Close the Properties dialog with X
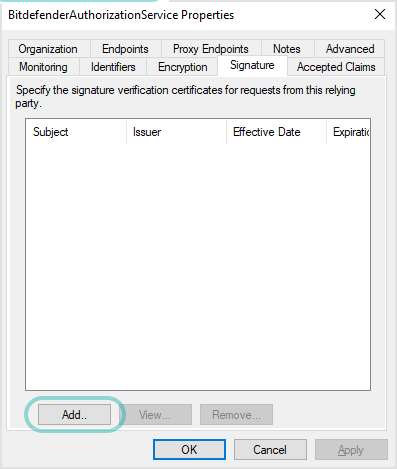 pyautogui.click(x=380, y=14)
